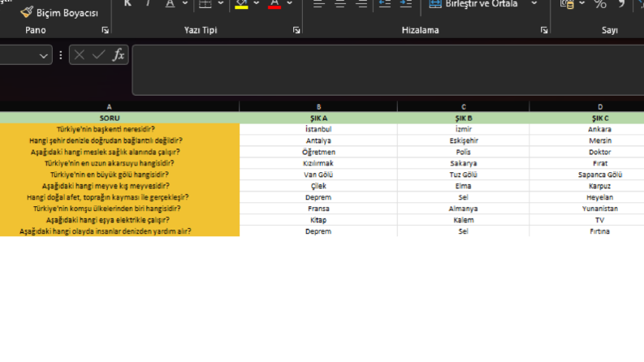Screen dimensions: 644x362
Task: Confirm formula entry with checkmark
Action: point(98,55)
